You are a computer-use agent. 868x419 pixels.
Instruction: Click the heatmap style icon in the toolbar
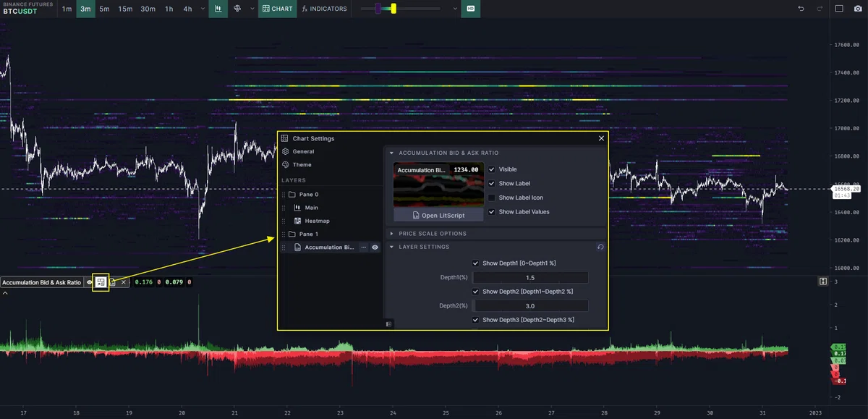point(237,9)
